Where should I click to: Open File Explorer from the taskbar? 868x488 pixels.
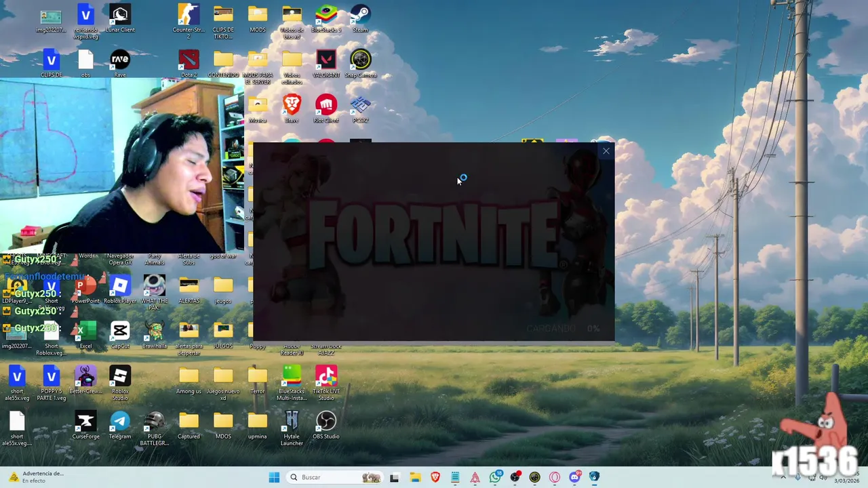pyautogui.click(x=415, y=477)
